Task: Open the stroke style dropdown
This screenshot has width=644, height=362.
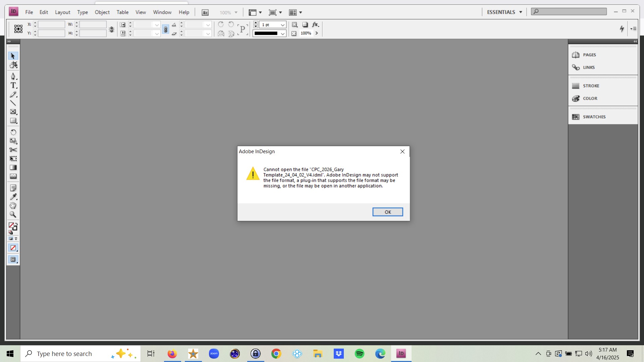Action: 283,34
